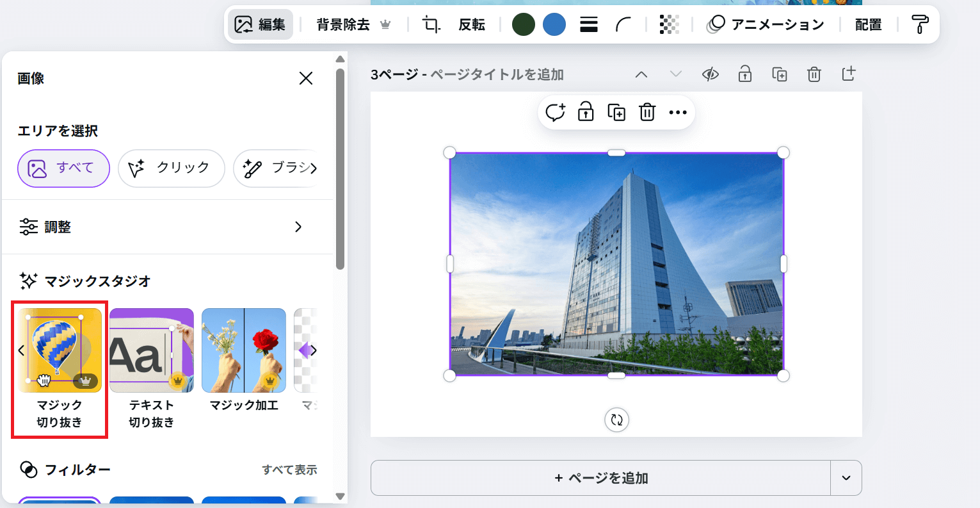Expand the 調整 adjustments section
Image resolution: width=980 pixels, height=508 pixels.
167,227
